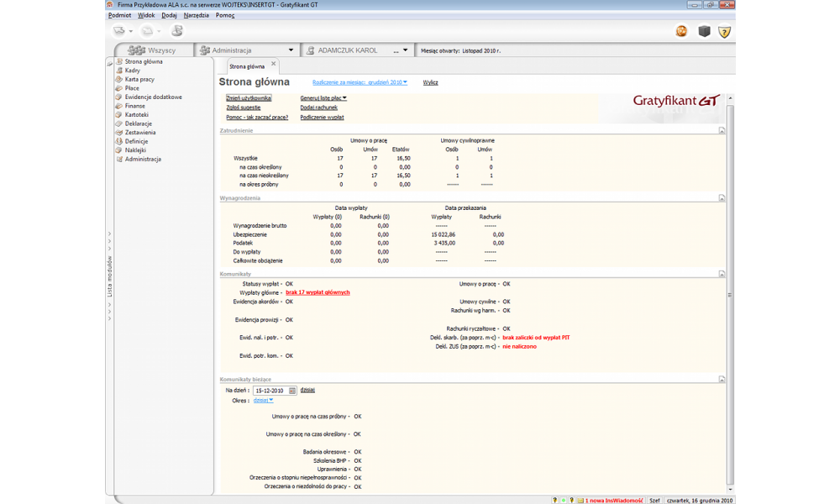
Task: Open the Narzędzia menu
Action: pyautogui.click(x=196, y=15)
